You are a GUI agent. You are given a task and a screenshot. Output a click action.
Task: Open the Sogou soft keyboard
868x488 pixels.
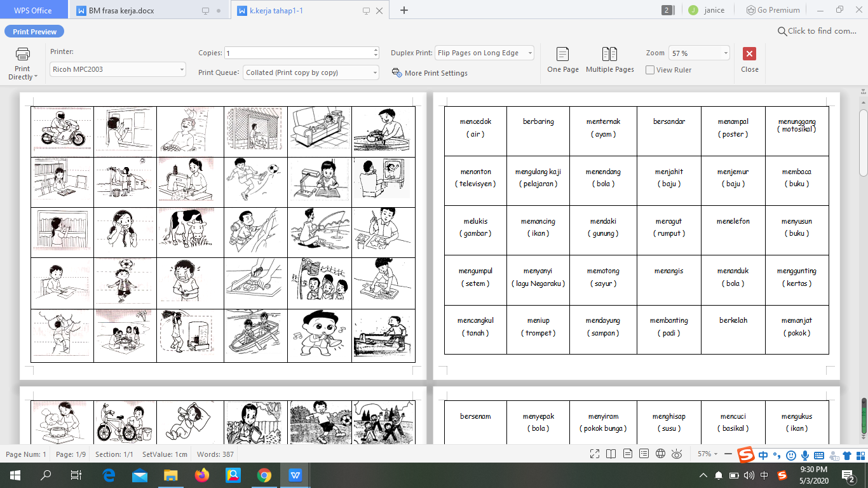[x=818, y=455]
